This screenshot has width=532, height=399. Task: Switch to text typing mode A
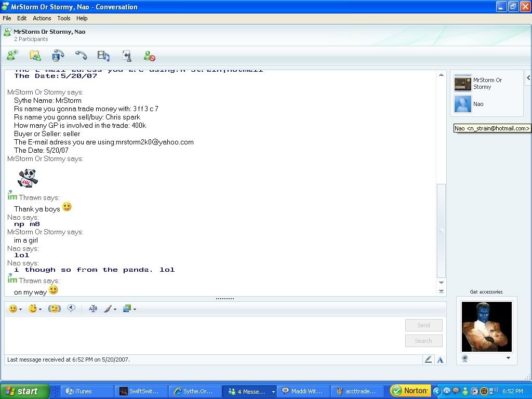pos(440,360)
